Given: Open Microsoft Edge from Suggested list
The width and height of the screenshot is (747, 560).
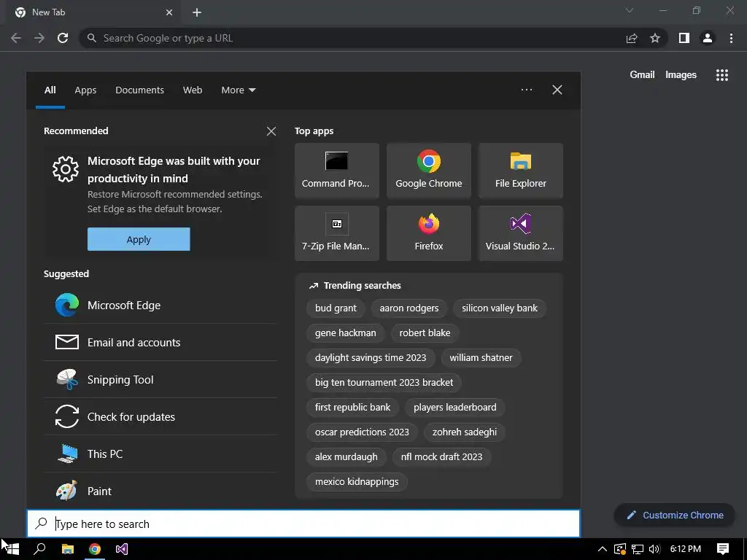Looking at the screenshot, I should coord(160,306).
